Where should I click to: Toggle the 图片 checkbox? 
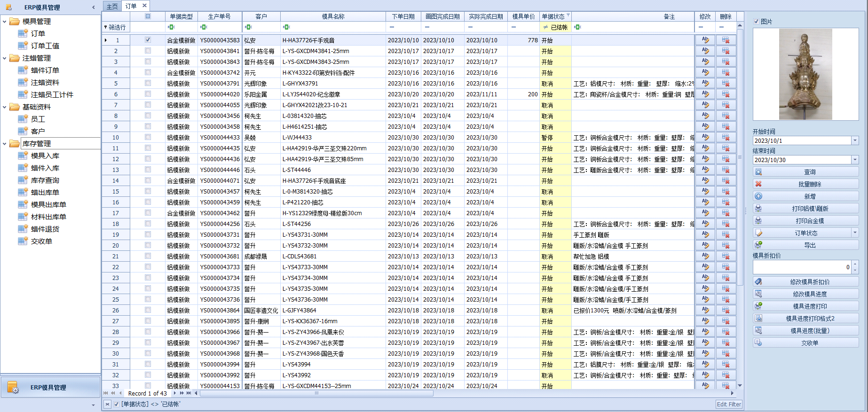pos(756,22)
